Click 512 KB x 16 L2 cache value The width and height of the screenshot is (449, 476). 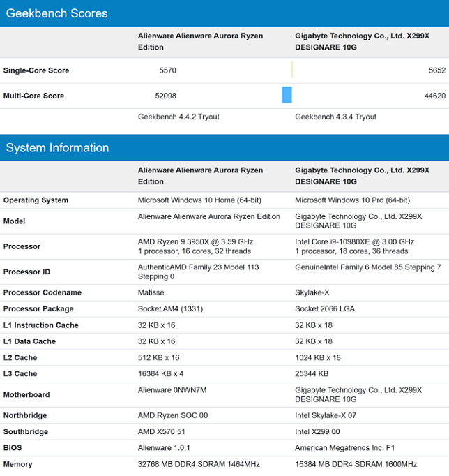click(158, 357)
